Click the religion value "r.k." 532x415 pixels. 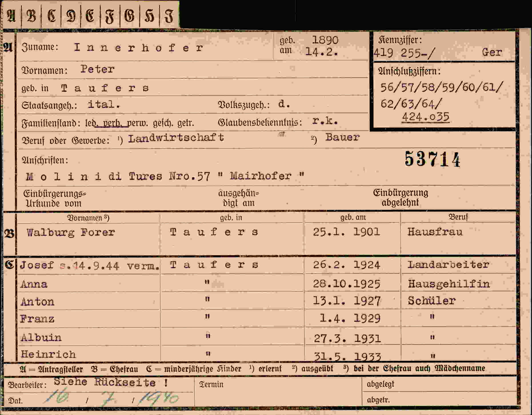[325, 121]
